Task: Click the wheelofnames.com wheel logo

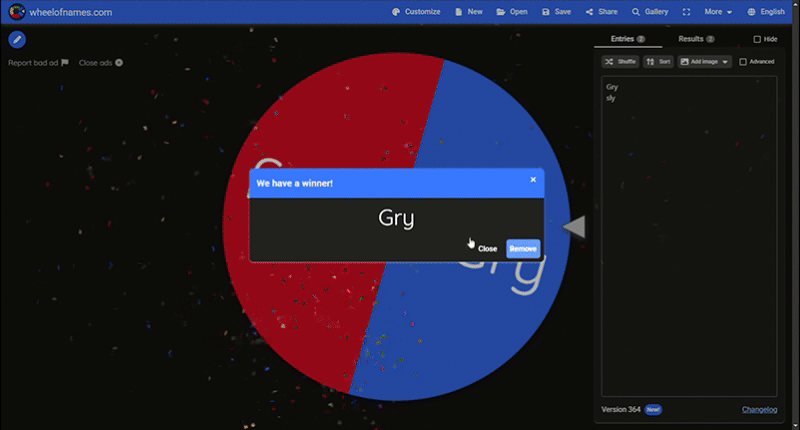Action: pos(16,12)
